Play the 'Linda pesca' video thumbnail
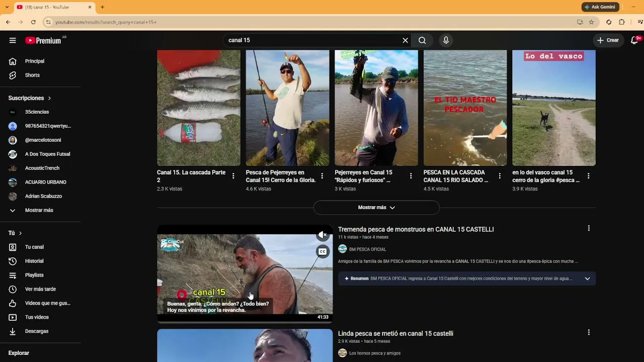 pos(245,345)
